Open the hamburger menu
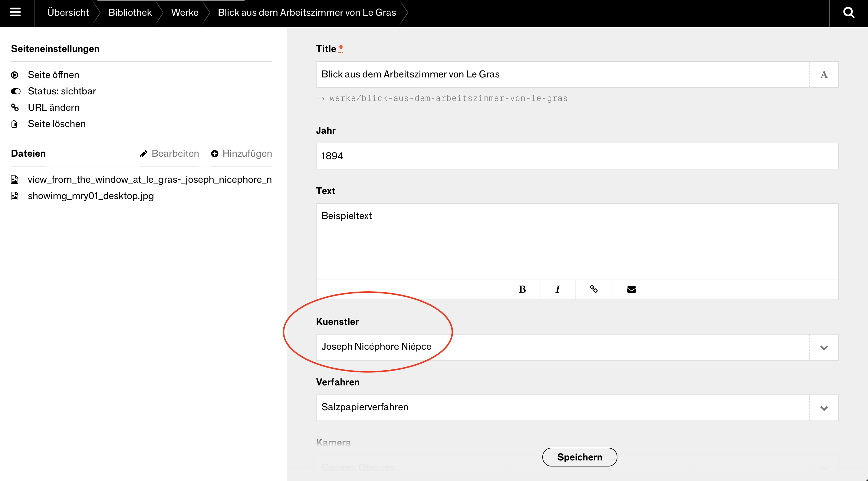The image size is (868, 481). [15, 12]
